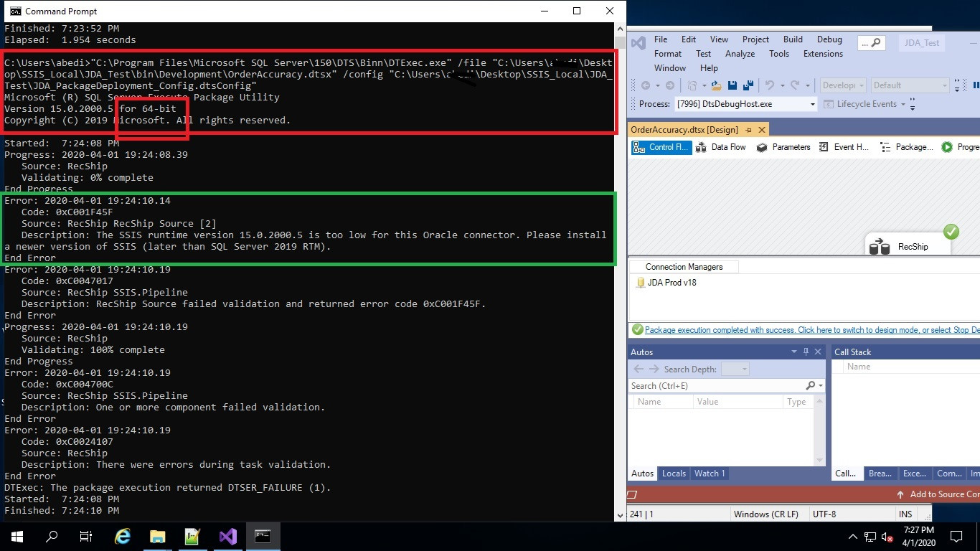Select the JDA Prod v18 connection manager

[666, 283]
